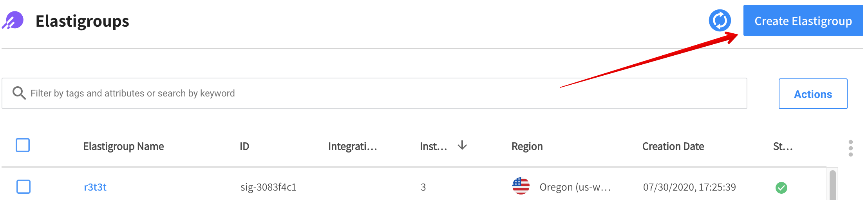
Task: Sort by the Integration column header
Action: 353,146
